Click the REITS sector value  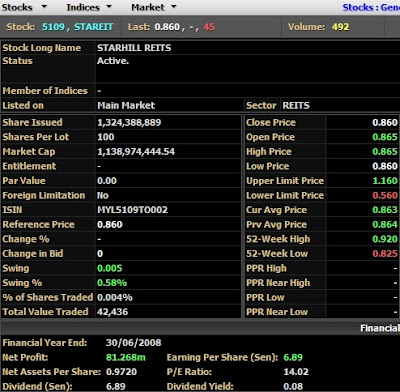pyautogui.click(x=296, y=106)
